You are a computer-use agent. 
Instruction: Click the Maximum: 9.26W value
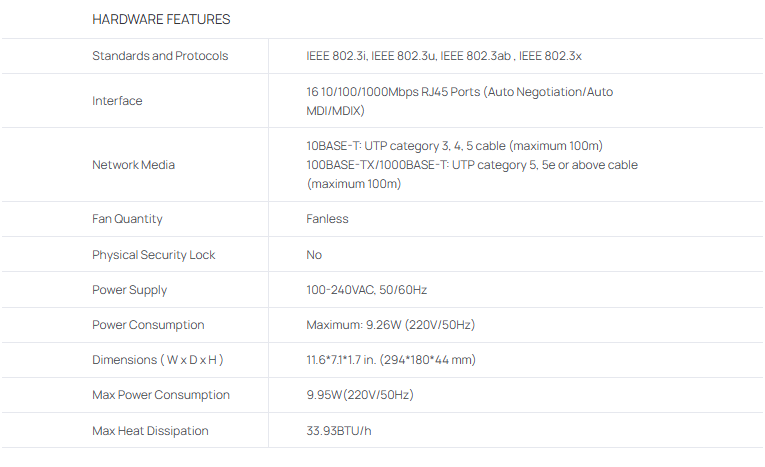click(x=390, y=325)
